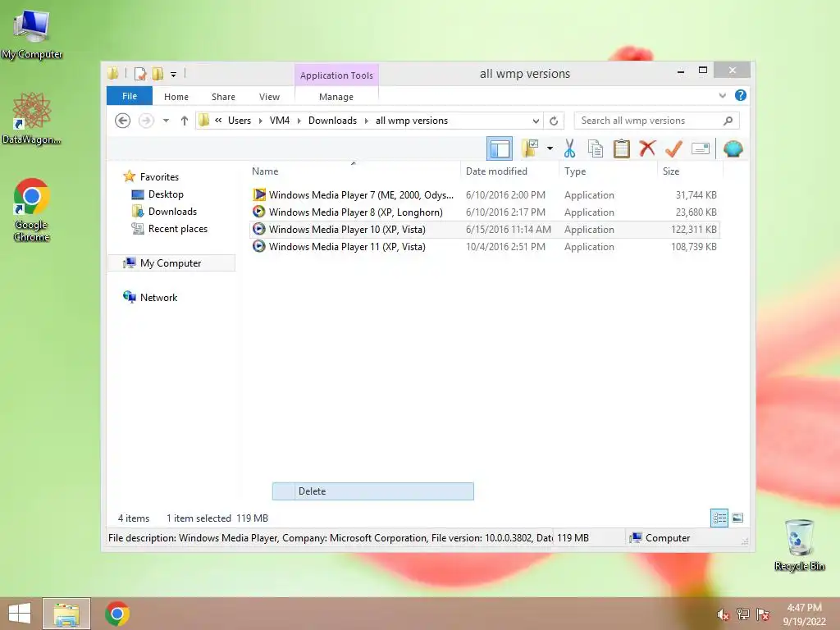
Task: Cut selection using the scissors icon
Action: click(x=569, y=148)
